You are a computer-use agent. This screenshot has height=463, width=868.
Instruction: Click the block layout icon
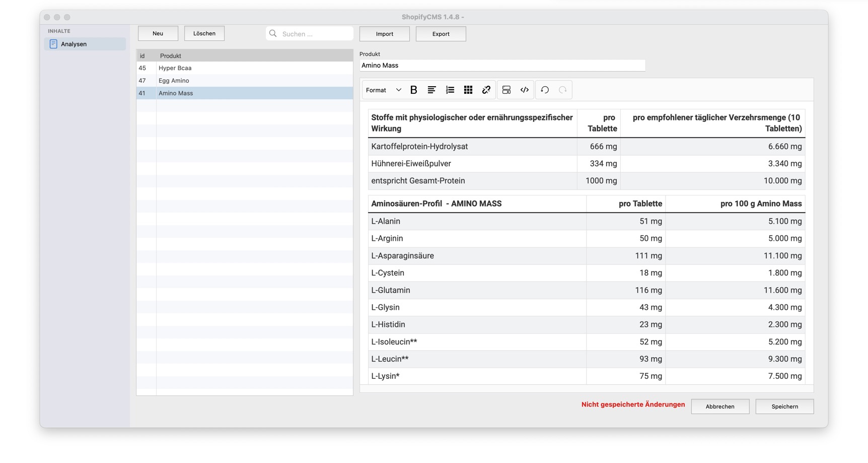tap(506, 90)
